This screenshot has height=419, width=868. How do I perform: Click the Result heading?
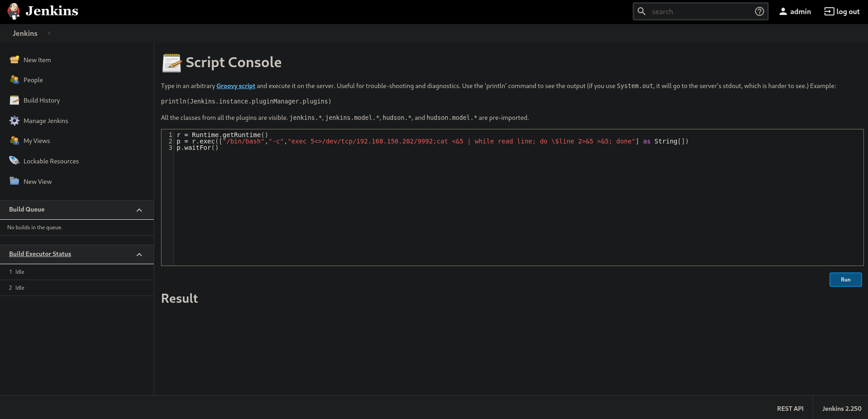(x=180, y=298)
